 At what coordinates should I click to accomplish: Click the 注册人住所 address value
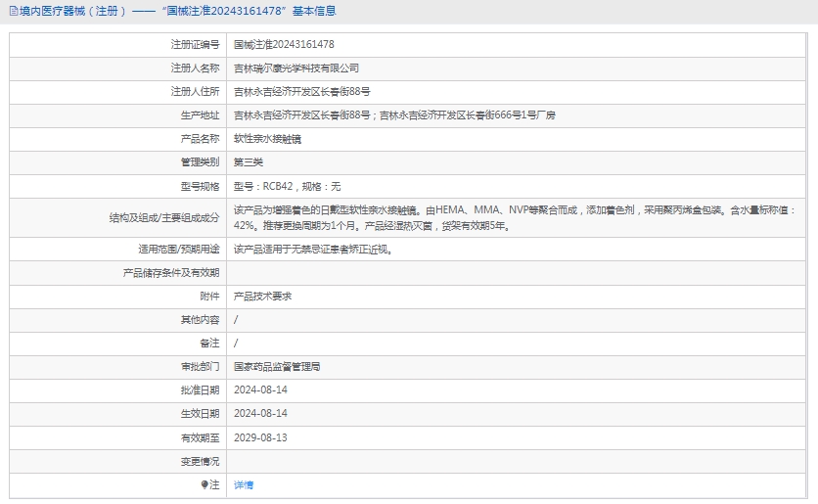click(x=302, y=92)
